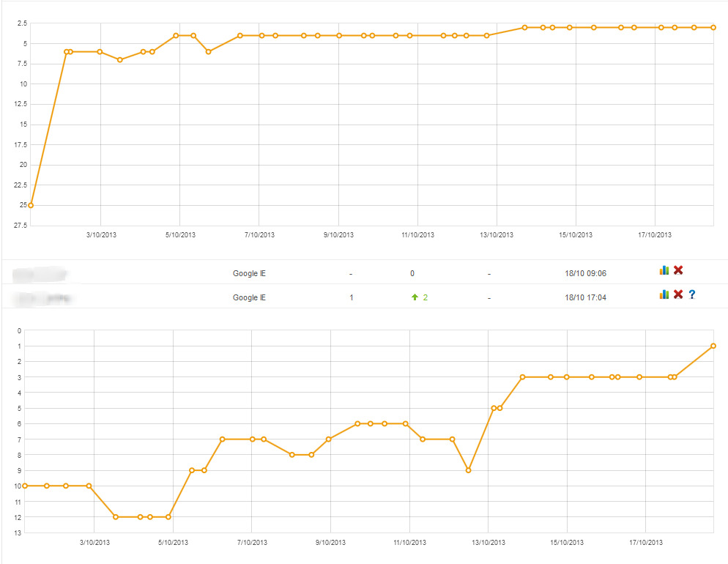Open the chart icon in the 18/10 09:06 row

pyautogui.click(x=664, y=270)
